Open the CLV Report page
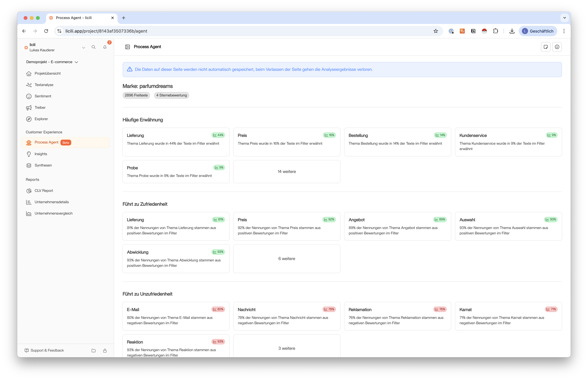 [44, 191]
